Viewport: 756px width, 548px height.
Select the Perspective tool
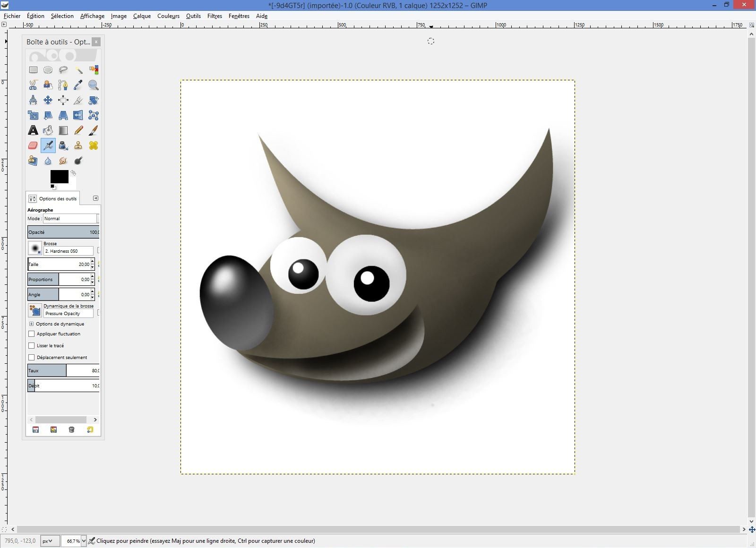click(63, 115)
